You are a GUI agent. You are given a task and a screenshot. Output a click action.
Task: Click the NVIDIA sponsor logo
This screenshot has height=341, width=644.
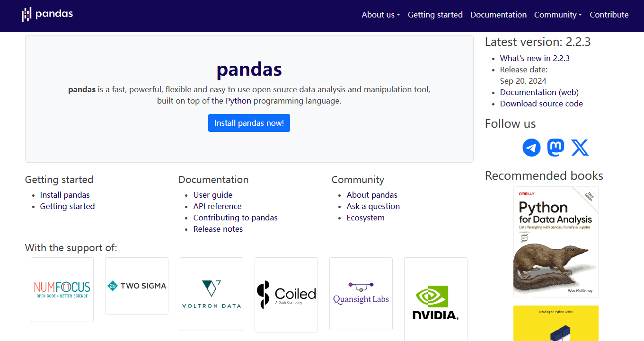tap(435, 303)
